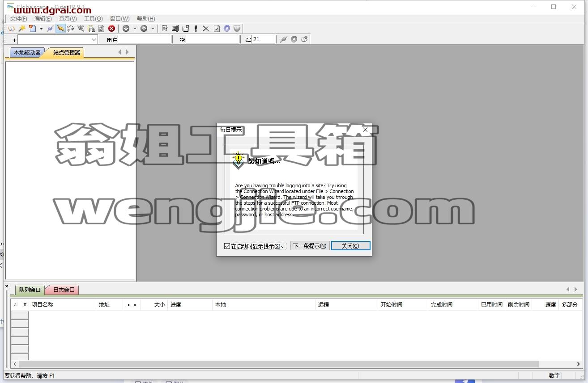Open the Host address combo box
Screen dimensions: 588x383
pos(57,39)
